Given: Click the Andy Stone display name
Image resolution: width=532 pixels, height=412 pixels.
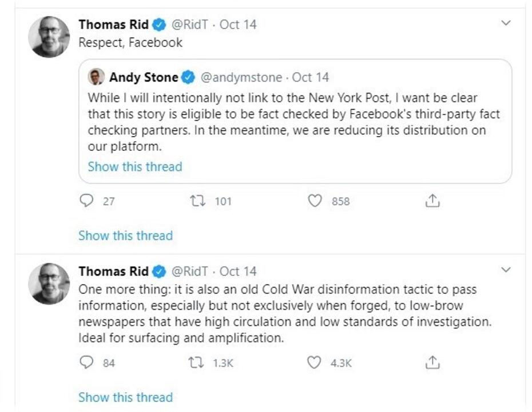Looking at the screenshot, I should click(144, 77).
